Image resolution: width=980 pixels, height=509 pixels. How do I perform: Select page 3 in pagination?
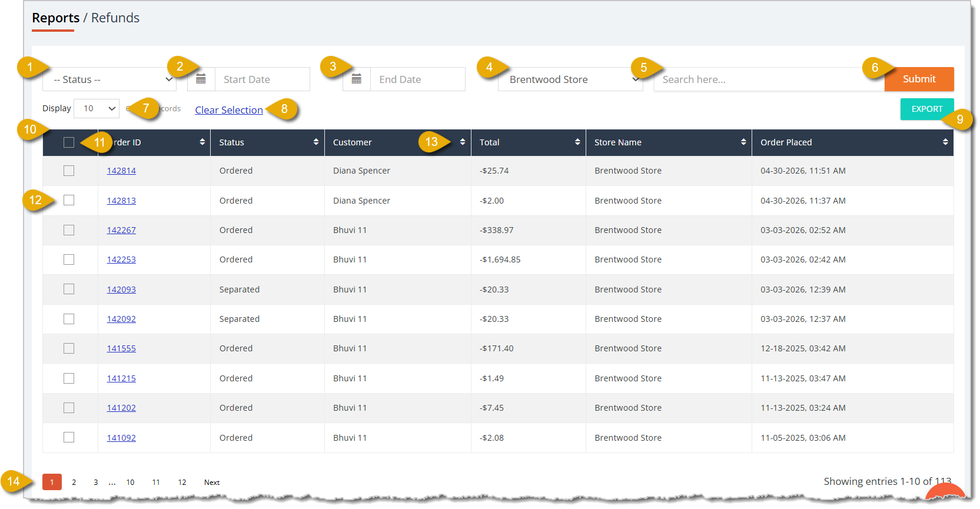click(x=96, y=483)
